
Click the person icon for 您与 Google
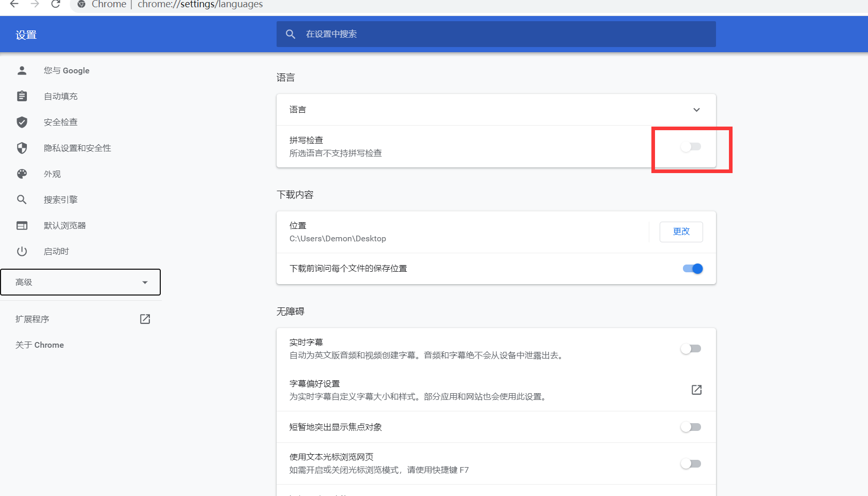pos(22,70)
